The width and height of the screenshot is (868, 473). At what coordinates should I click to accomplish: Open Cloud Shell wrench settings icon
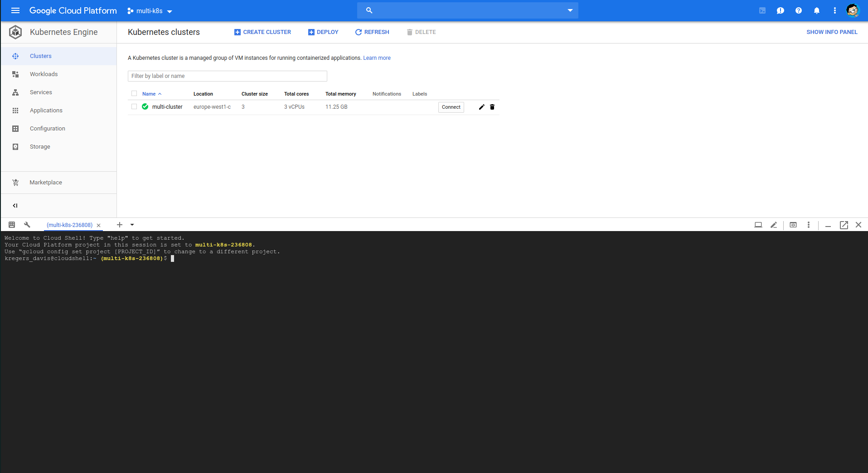coord(27,225)
